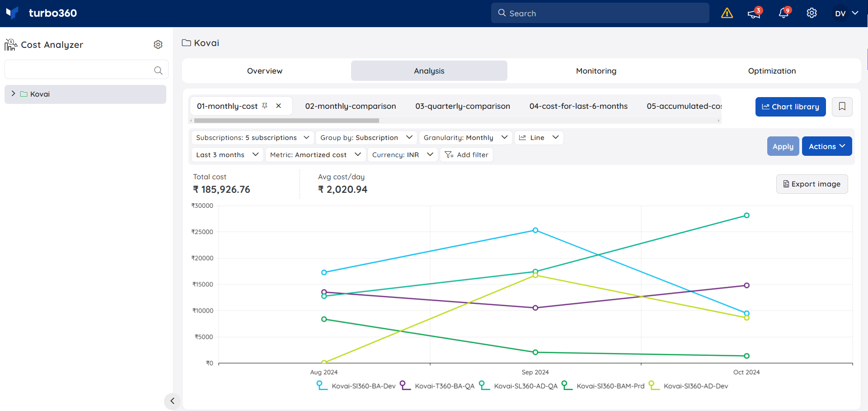This screenshot has height=411, width=868.
Task: Switch to the Optimization tab
Action: (x=772, y=71)
